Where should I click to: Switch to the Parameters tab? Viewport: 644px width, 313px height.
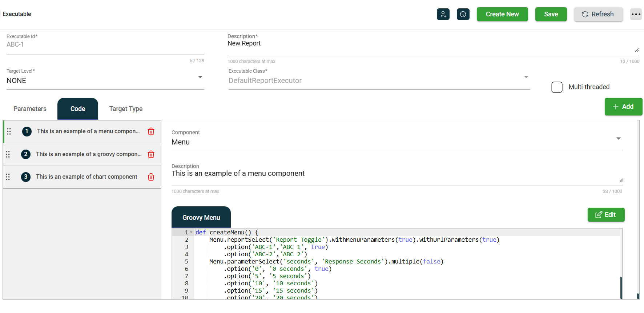click(x=30, y=109)
